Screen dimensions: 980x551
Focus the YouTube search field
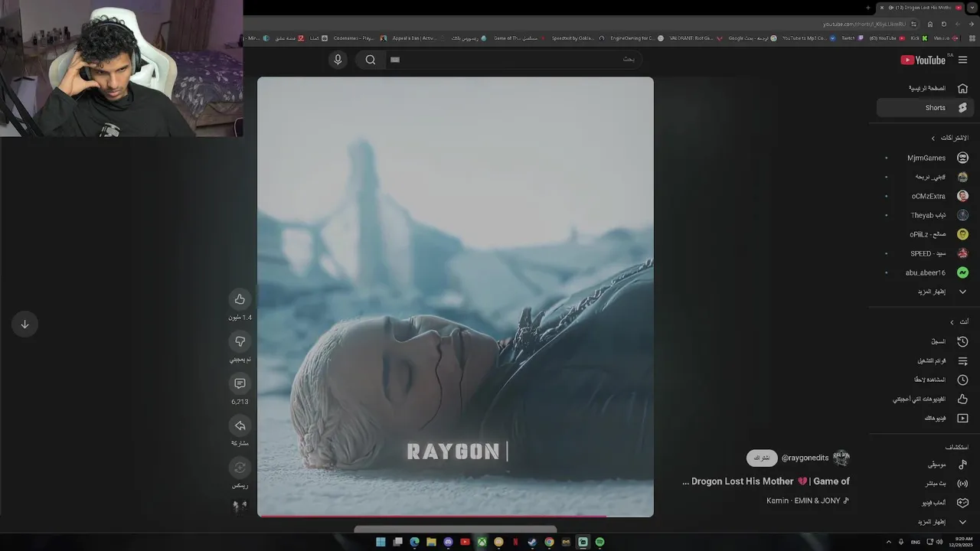pos(513,60)
